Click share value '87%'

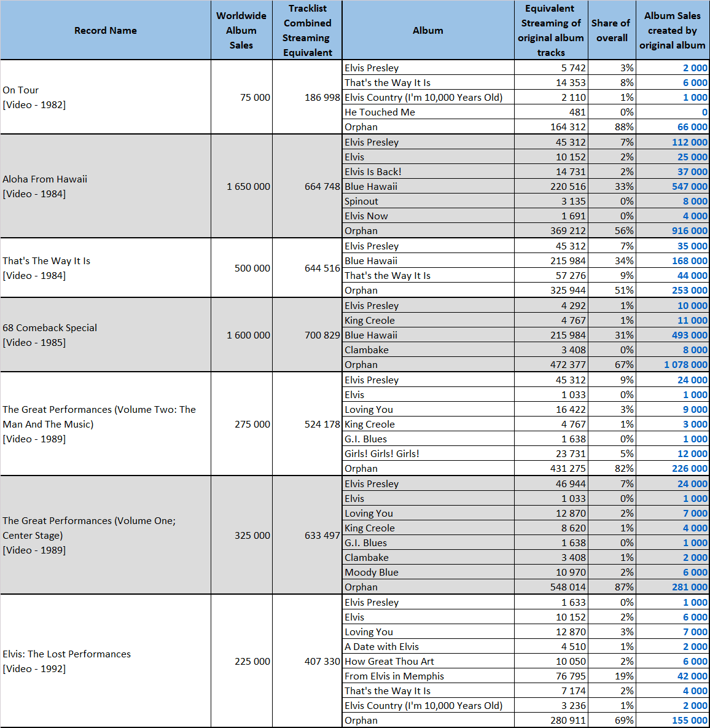pyautogui.click(x=625, y=587)
